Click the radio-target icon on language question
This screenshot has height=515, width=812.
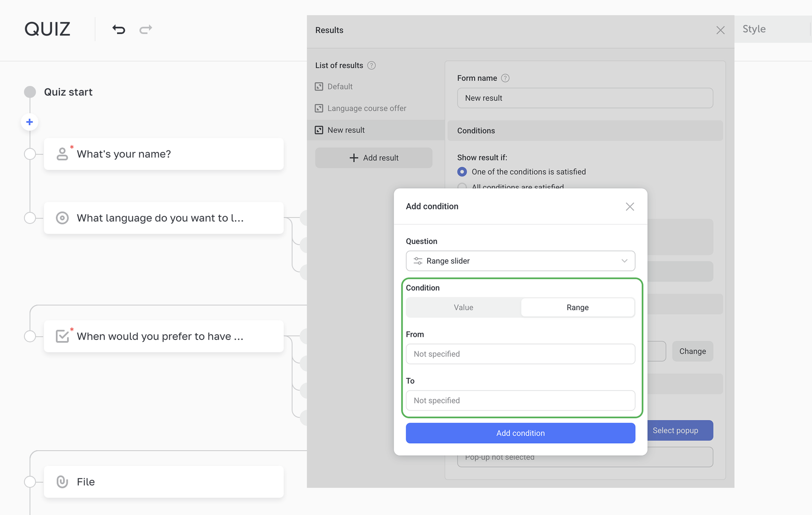coord(62,218)
